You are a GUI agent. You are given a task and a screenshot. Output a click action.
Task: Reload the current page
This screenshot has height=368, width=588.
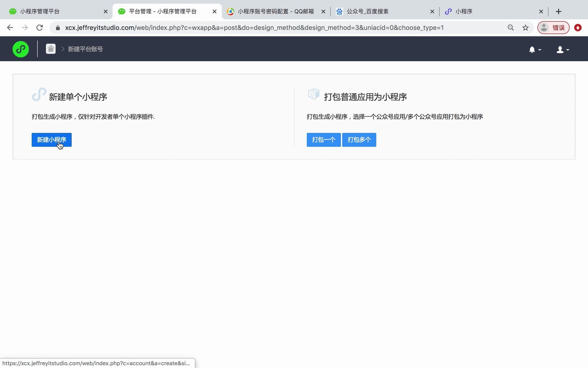[x=39, y=28]
